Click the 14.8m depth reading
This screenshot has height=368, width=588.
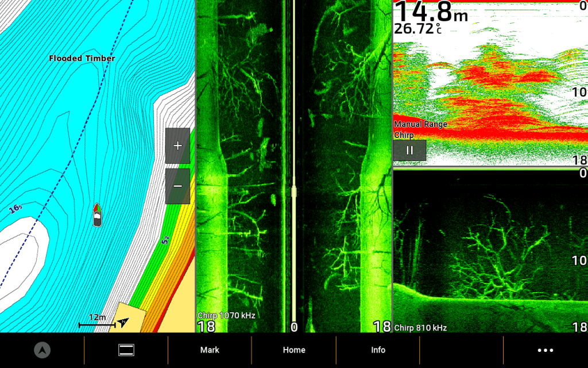[431, 11]
